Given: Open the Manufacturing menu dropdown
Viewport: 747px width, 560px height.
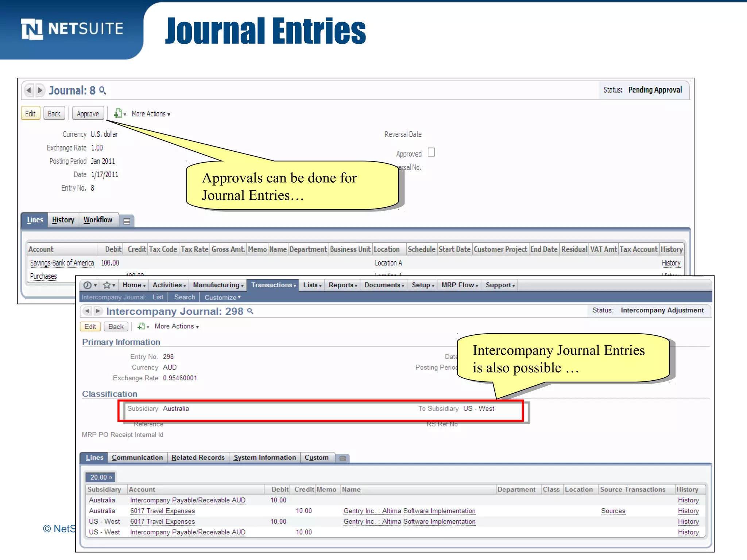Looking at the screenshot, I should tap(218, 285).
